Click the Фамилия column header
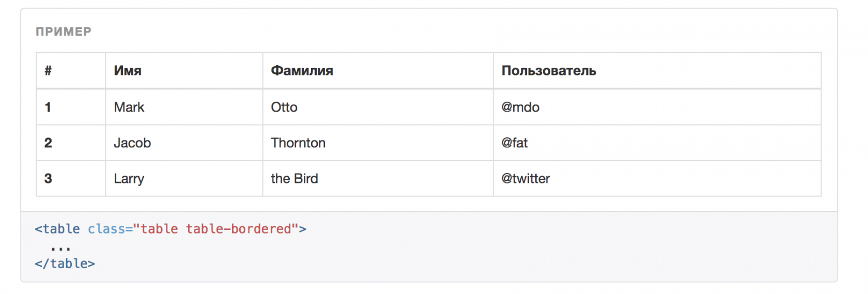 (302, 71)
